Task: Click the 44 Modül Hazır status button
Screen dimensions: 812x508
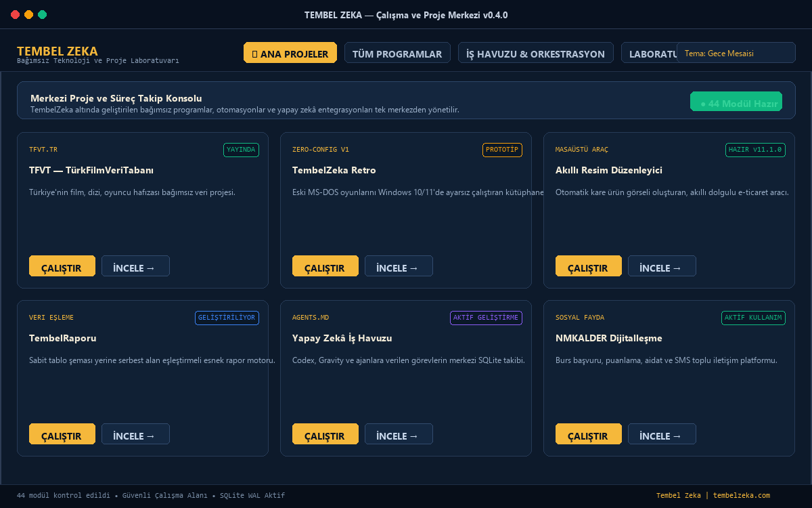Action: [x=736, y=102]
